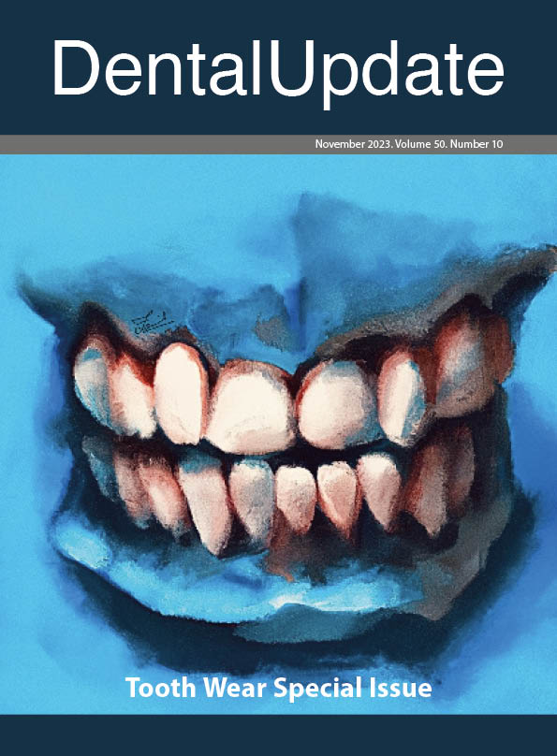Click the largest upper front tooth
The width and height of the screenshot is (557, 756).
click(251, 407)
